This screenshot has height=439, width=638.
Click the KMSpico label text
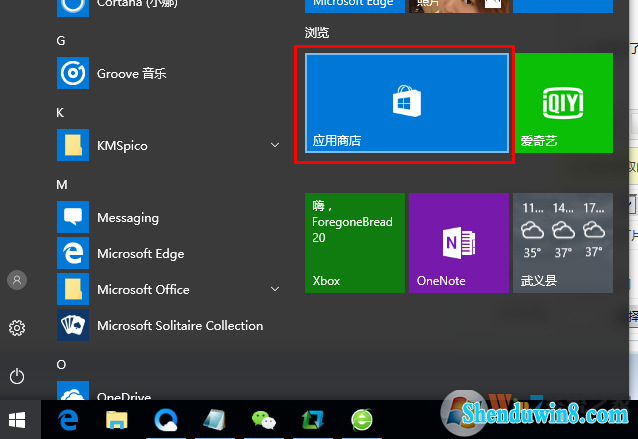coord(122,146)
